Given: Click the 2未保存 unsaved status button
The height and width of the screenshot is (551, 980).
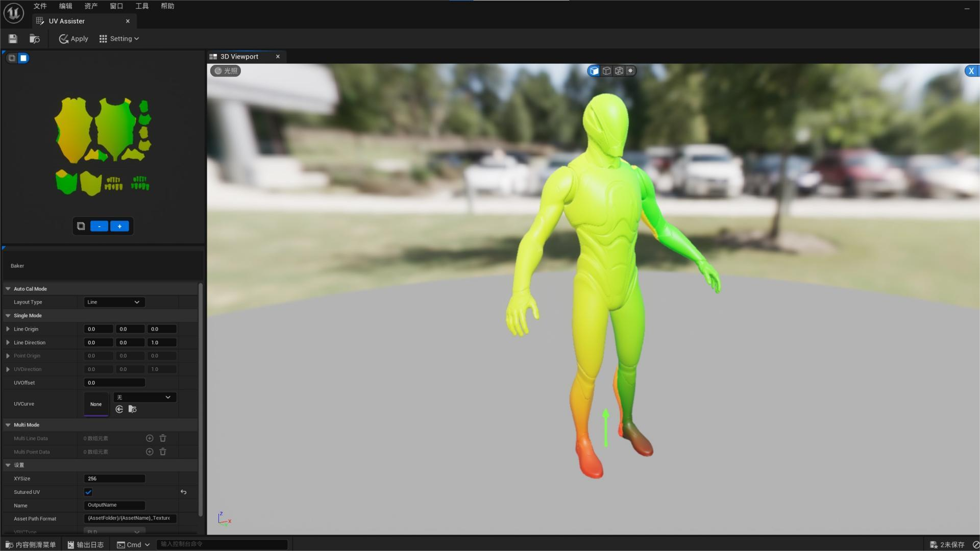Looking at the screenshot, I should pos(947,545).
